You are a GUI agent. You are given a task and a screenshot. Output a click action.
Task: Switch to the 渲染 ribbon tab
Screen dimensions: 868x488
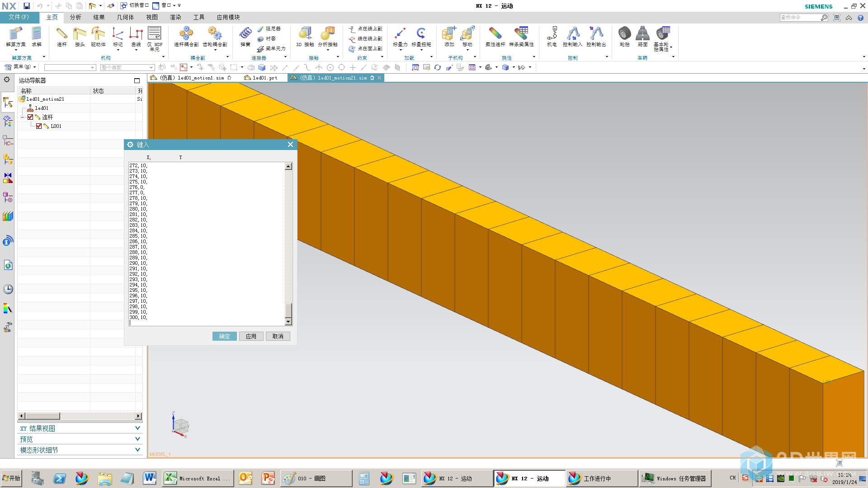point(175,17)
